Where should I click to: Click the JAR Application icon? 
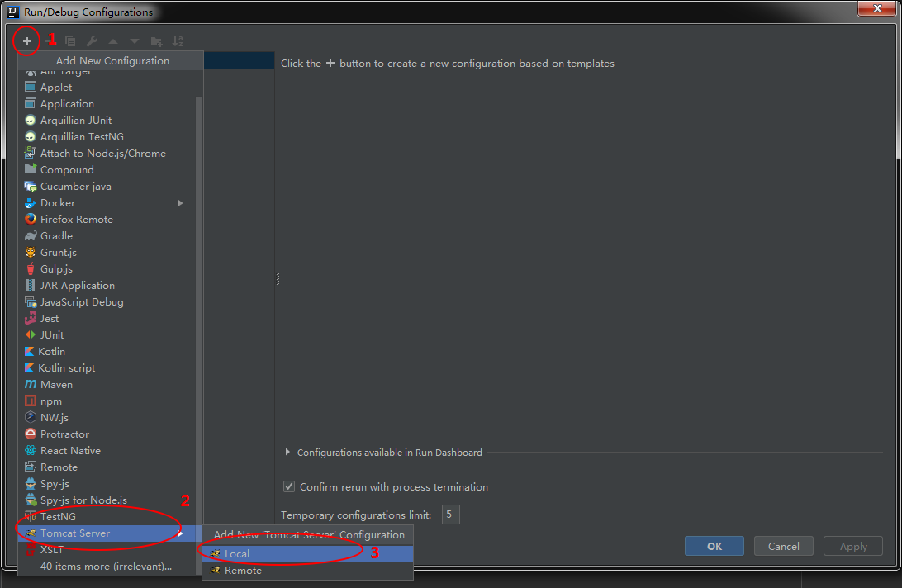coord(31,286)
